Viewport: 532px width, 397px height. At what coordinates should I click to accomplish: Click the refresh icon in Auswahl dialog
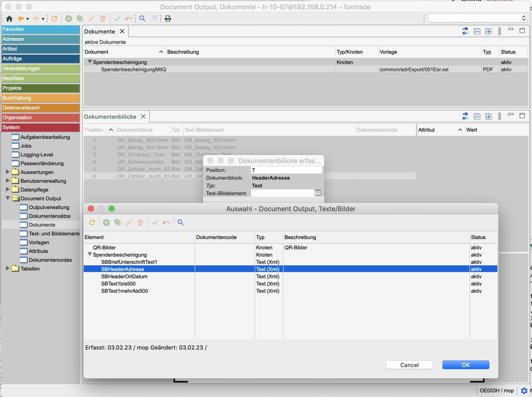click(92, 223)
